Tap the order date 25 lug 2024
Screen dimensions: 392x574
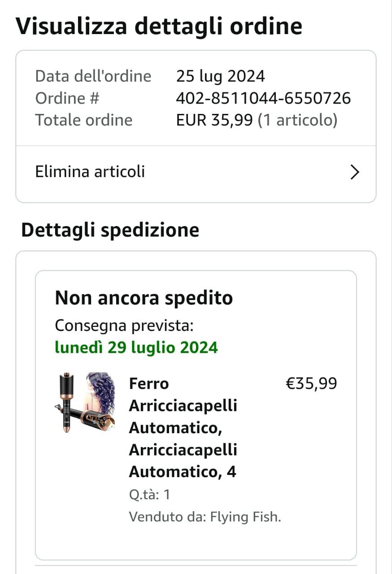[220, 76]
